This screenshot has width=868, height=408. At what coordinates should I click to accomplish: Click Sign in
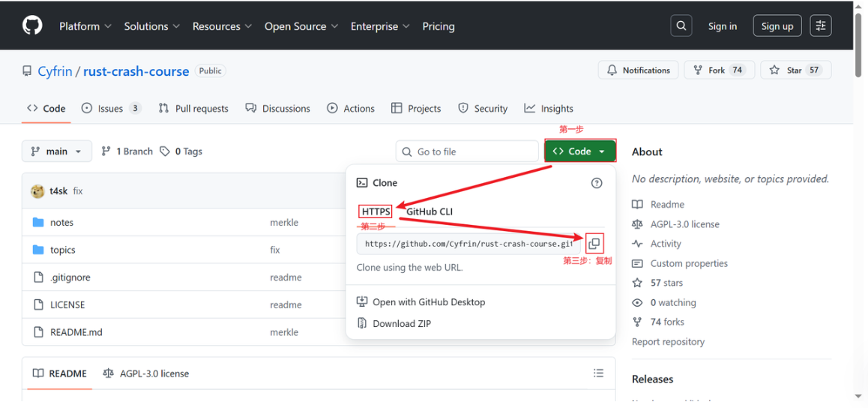coord(723,26)
